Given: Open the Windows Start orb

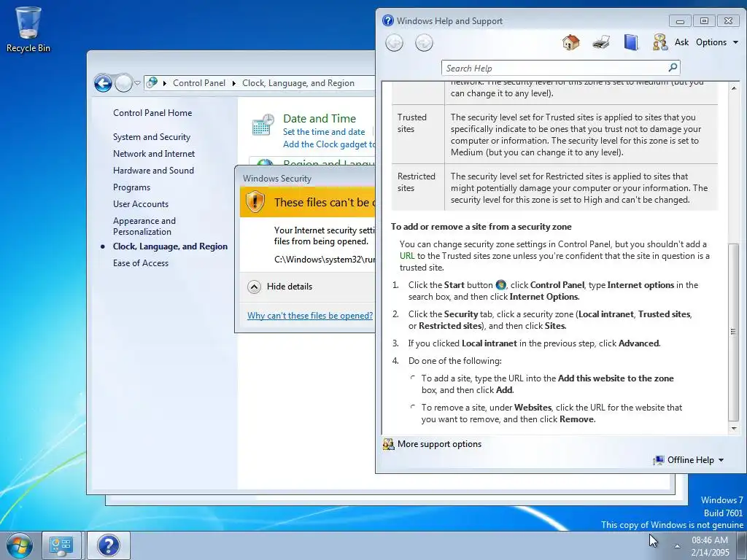Looking at the screenshot, I should pyautogui.click(x=20, y=545).
